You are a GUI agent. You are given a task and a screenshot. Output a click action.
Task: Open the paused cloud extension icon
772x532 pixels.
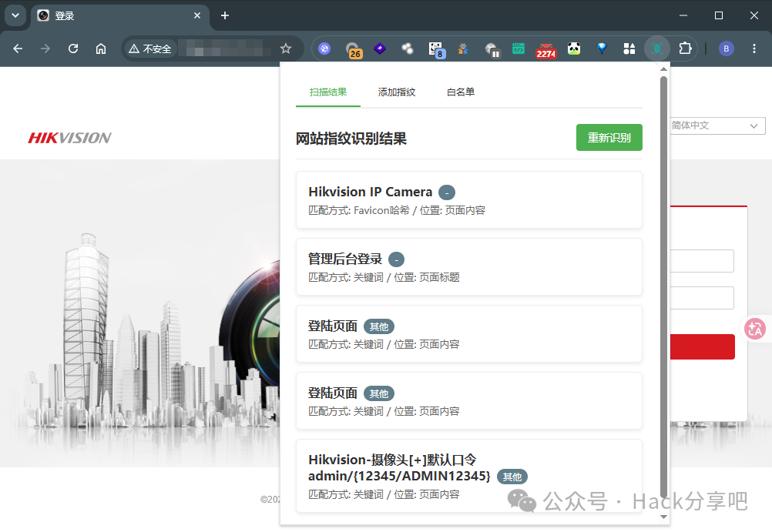[492, 50]
